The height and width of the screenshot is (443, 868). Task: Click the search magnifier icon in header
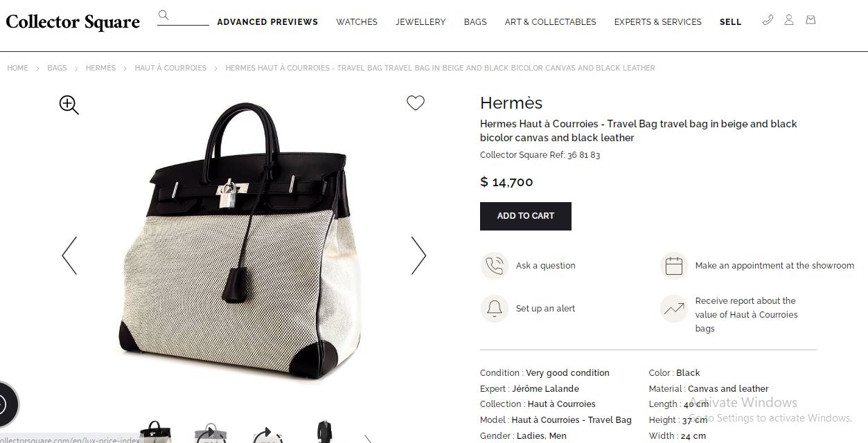[x=163, y=15]
